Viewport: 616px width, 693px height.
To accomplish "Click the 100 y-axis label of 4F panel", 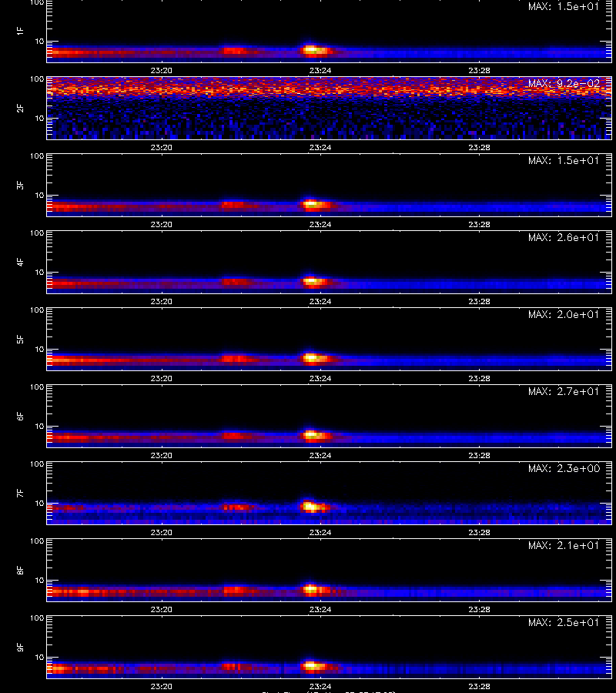I will point(37,233).
